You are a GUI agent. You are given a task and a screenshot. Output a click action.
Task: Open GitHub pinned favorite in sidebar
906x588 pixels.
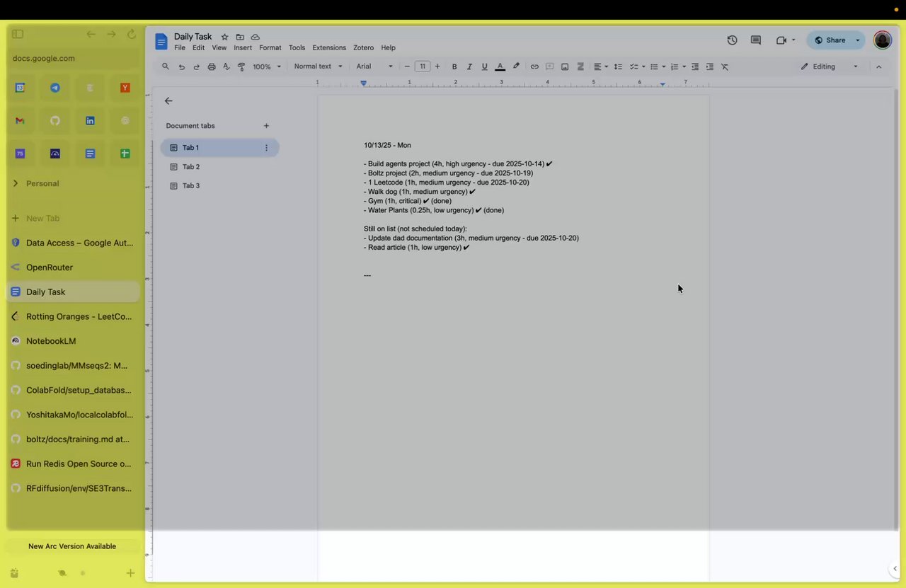point(55,121)
